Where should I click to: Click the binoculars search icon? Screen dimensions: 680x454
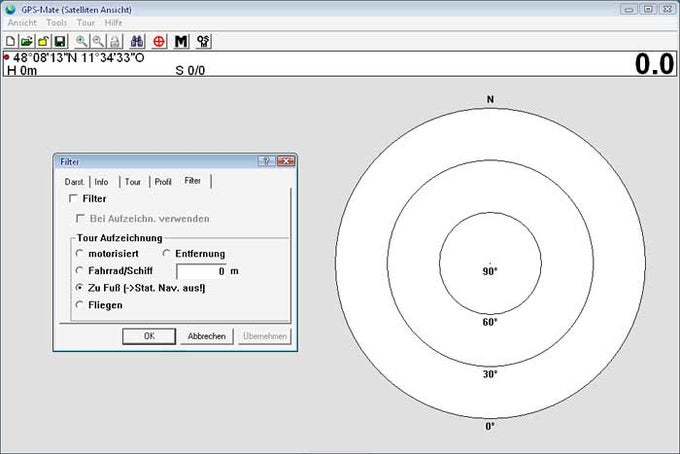pyautogui.click(x=137, y=42)
